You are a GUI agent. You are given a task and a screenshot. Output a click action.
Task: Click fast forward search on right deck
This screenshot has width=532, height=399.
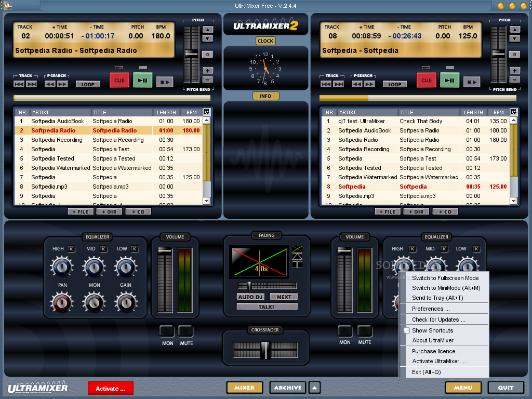(369, 84)
